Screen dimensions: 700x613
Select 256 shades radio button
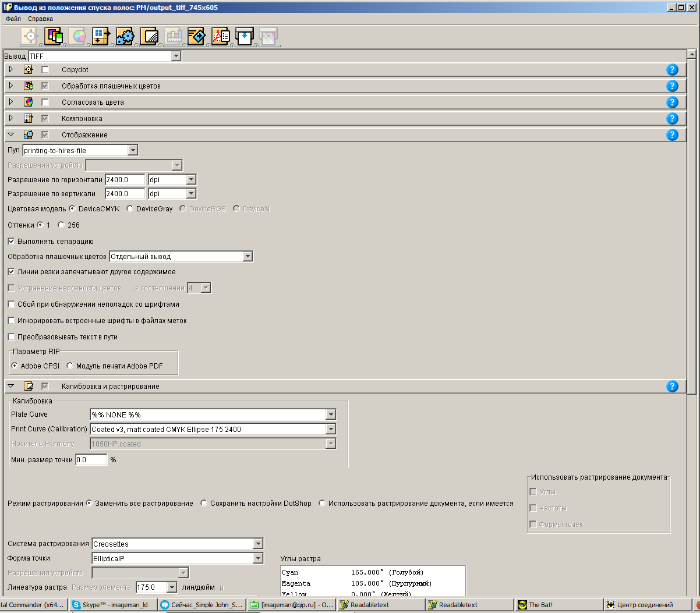pos(61,225)
